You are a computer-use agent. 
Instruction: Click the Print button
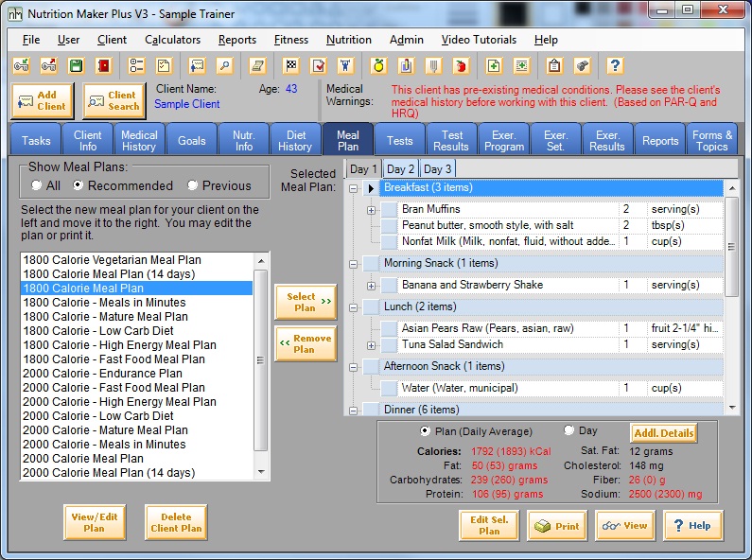[557, 526]
